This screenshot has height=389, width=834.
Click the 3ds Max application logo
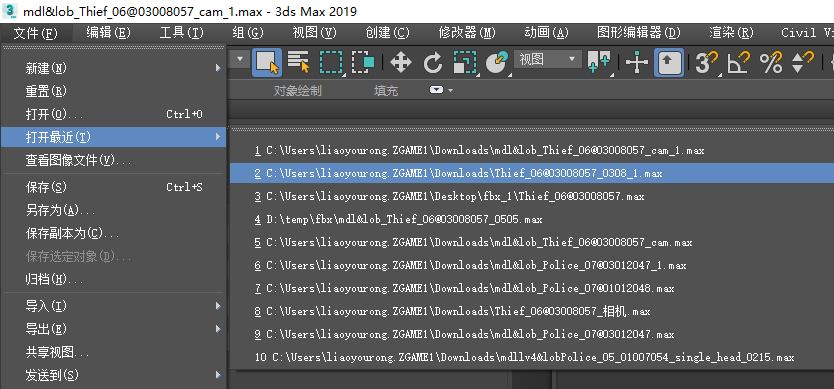(9, 11)
